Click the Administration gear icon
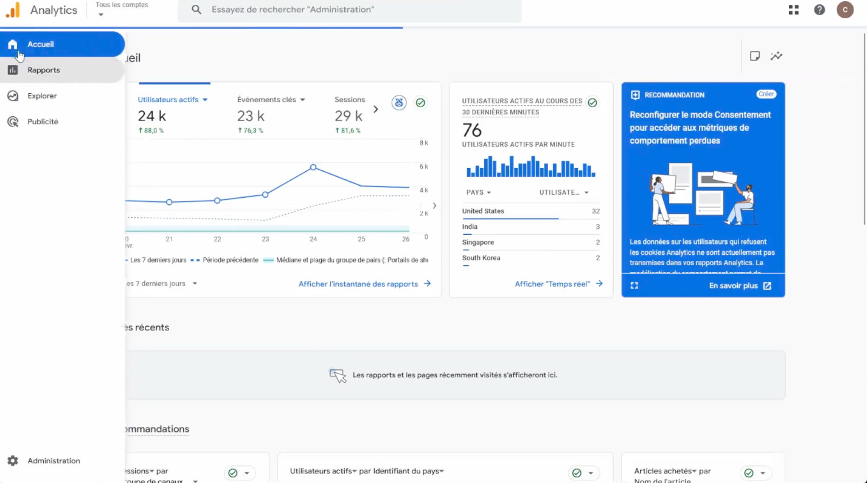Screen dimensions: 868x483 point(13,461)
